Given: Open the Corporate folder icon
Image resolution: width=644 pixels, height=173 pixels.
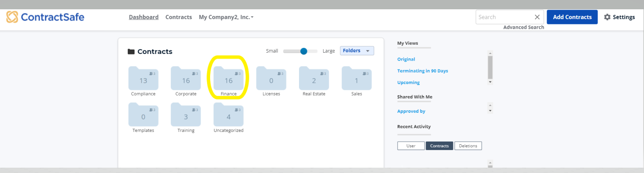Looking at the screenshot, I should pos(186,78).
